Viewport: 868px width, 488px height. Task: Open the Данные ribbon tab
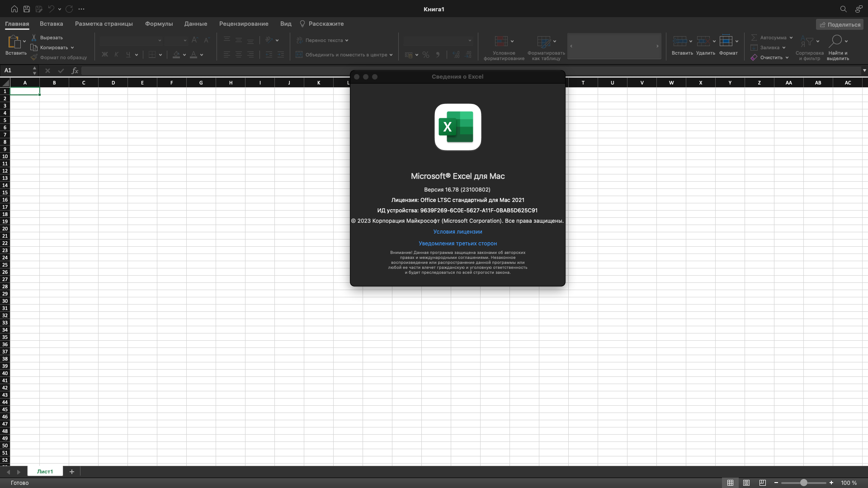(x=196, y=24)
